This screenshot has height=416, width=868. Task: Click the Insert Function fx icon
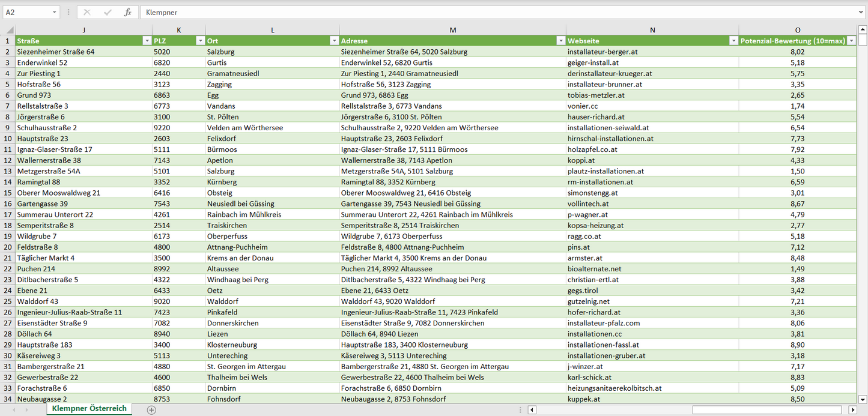tap(127, 12)
